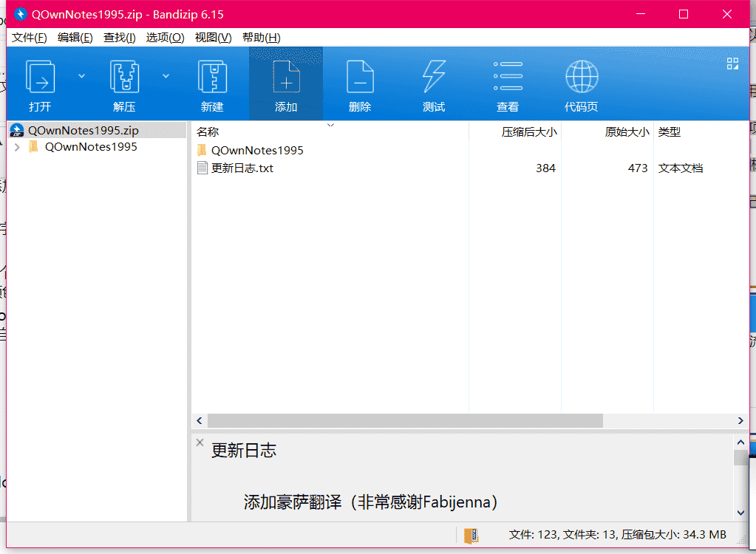Open the 文件(F) menu

tap(29, 38)
